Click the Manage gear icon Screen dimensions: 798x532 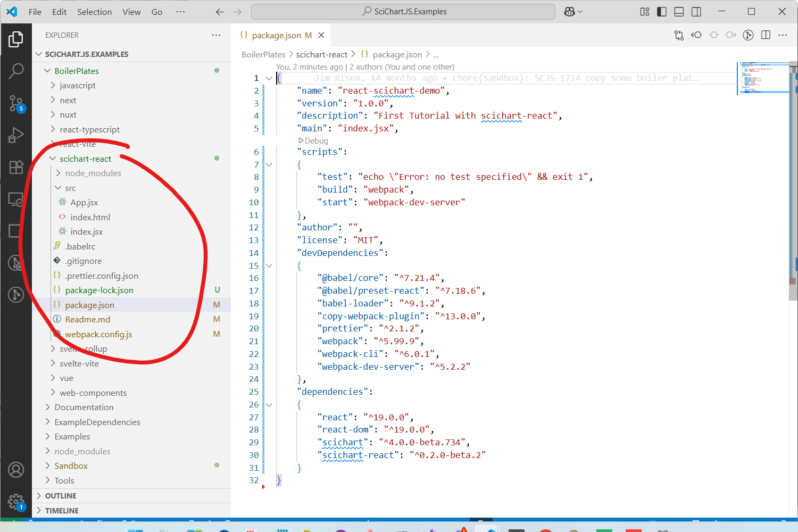click(16, 501)
